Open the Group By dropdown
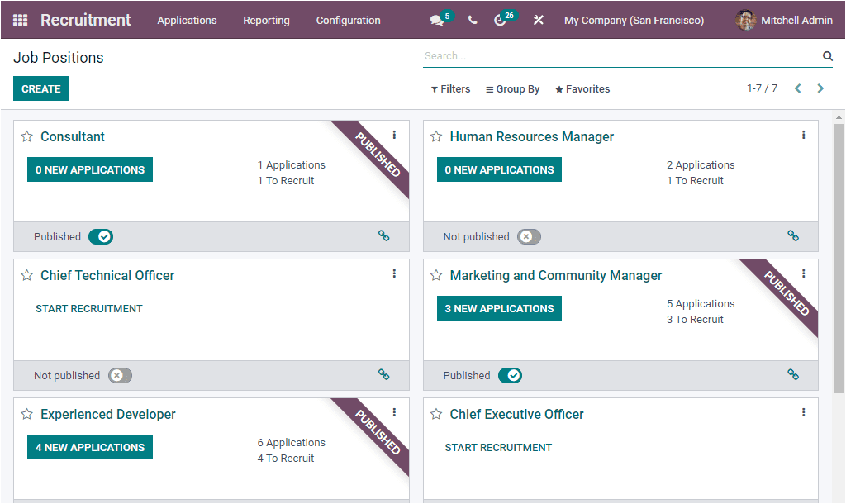 [512, 88]
